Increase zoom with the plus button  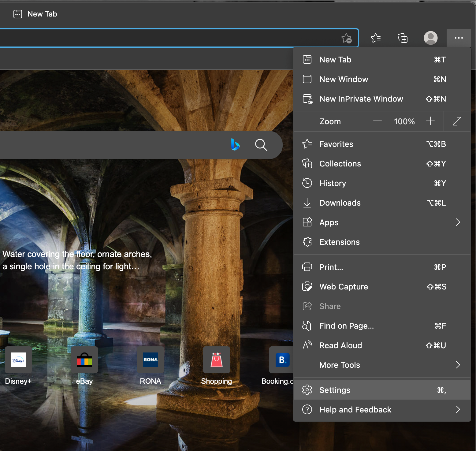click(x=430, y=121)
